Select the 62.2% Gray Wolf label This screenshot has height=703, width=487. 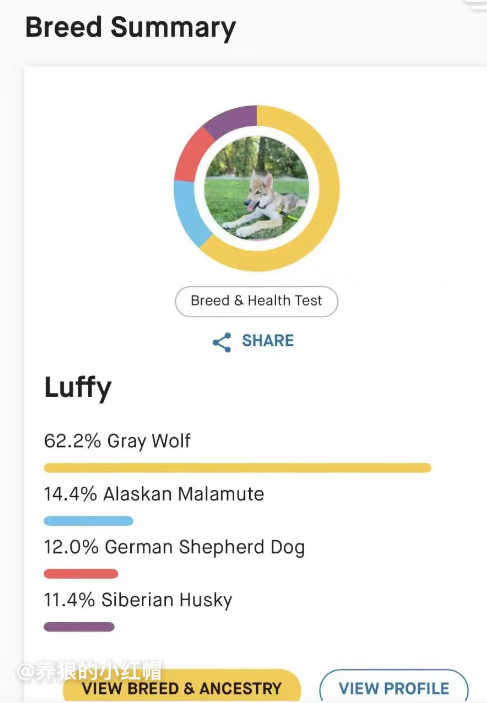tap(117, 441)
